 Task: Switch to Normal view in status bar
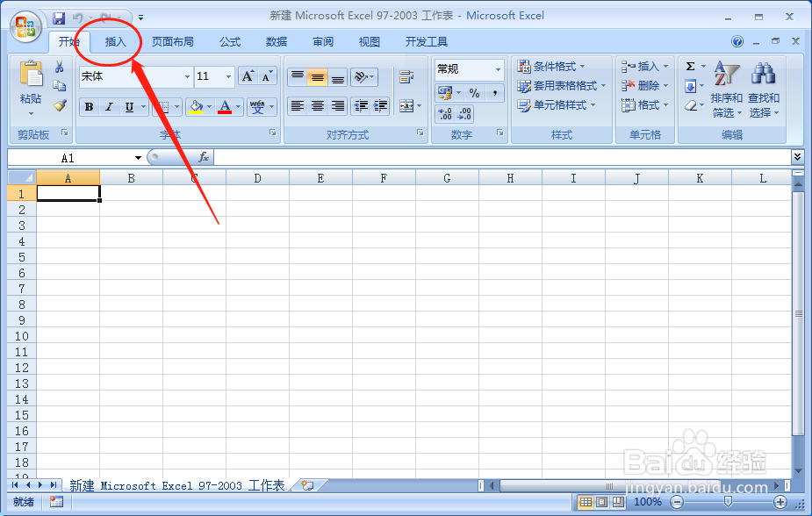[x=586, y=501]
